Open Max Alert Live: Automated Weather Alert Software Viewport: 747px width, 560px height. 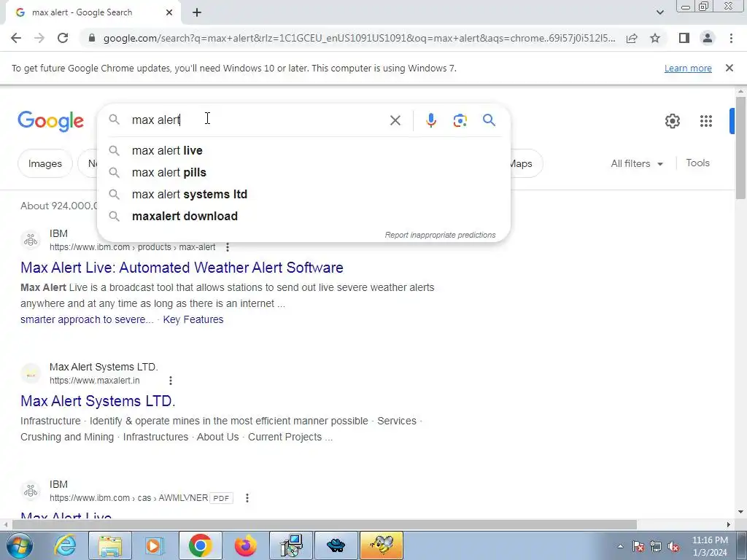pos(182,268)
